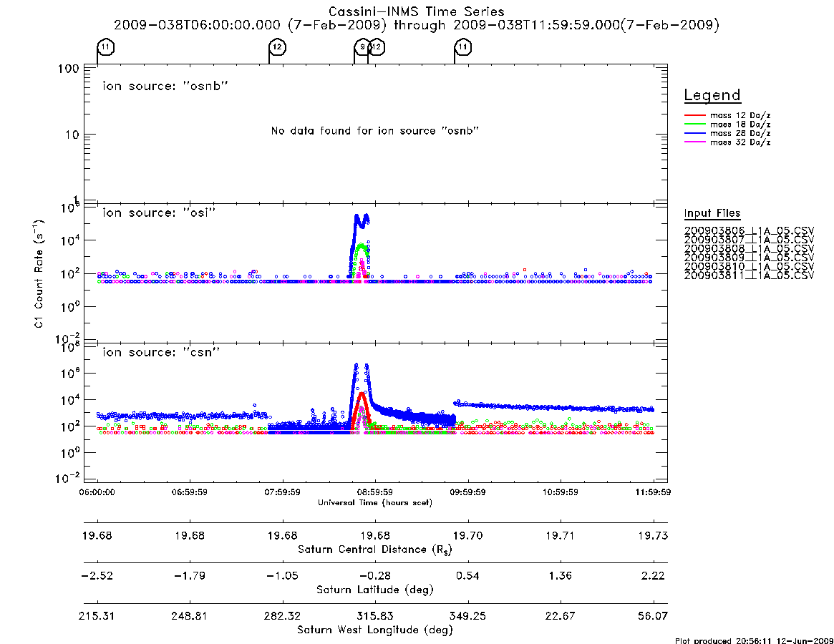Select marker 12 above the 07:59:59 time
This screenshot has height=644, width=834.
[x=277, y=47]
